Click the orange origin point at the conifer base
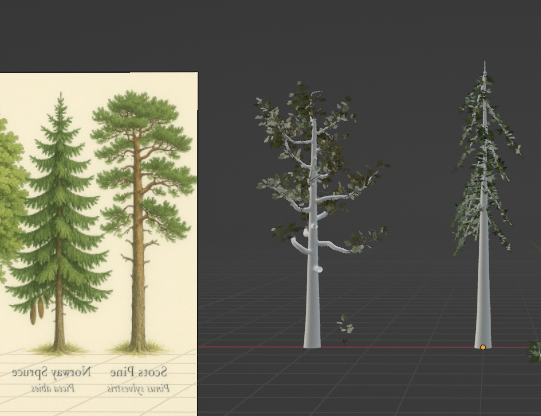The image size is (541, 416). click(483, 347)
